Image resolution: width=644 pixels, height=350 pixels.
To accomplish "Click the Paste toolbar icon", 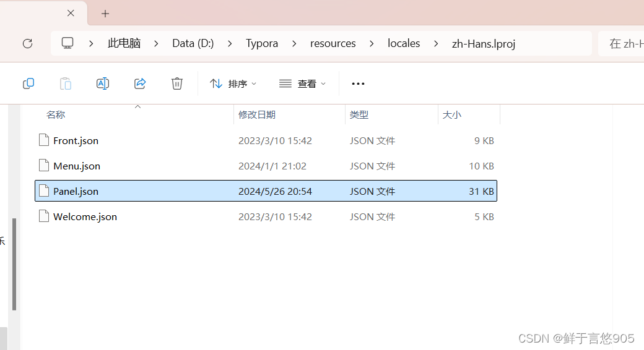I will coord(66,83).
